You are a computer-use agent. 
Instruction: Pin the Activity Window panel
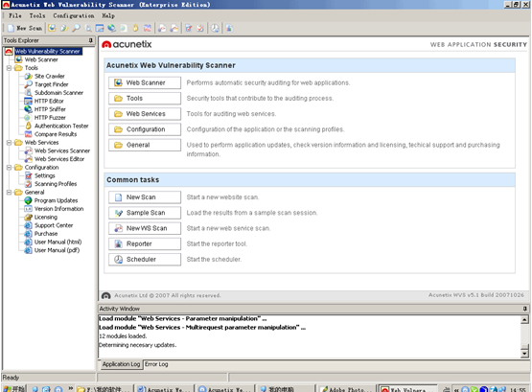coord(525,309)
